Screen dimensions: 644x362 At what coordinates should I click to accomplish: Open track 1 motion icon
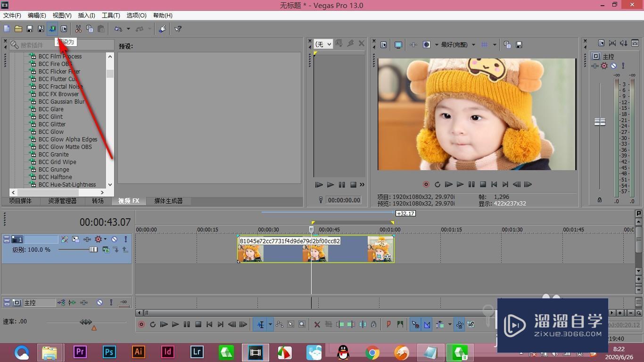75,239
